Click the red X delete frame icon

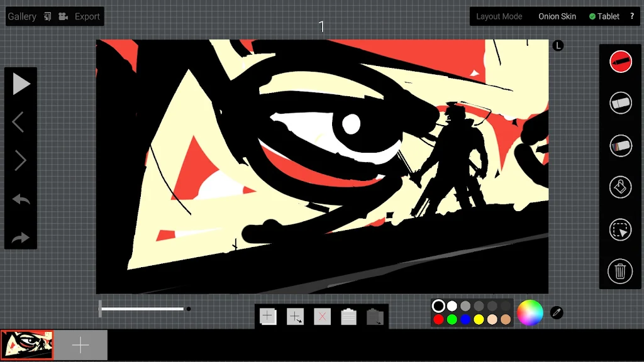pyautogui.click(x=322, y=316)
